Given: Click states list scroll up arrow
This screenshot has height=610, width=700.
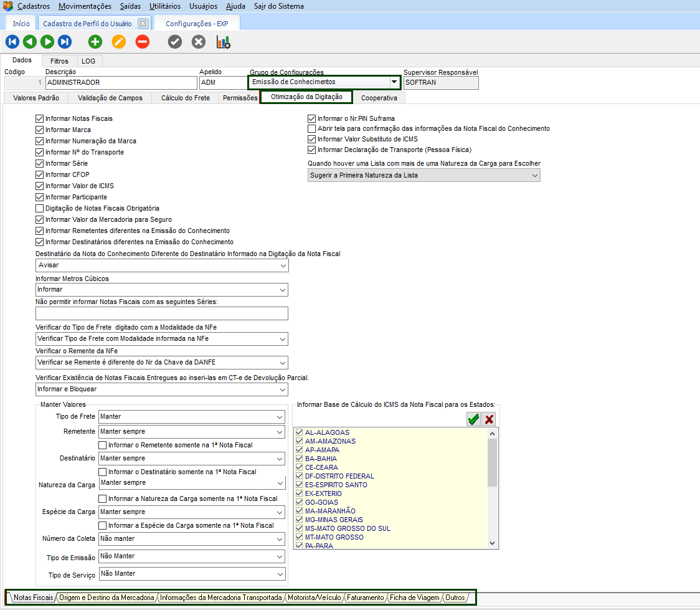Looking at the screenshot, I should tap(492, 434).
